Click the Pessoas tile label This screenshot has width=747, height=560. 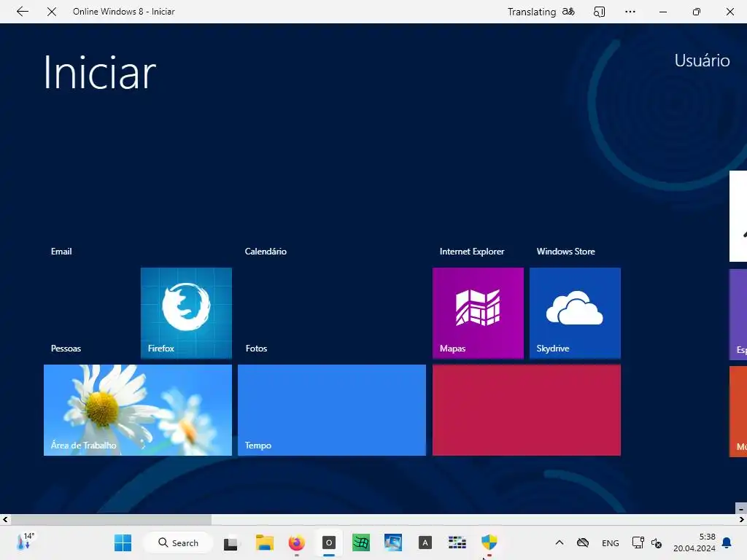(x=66, y=349)
